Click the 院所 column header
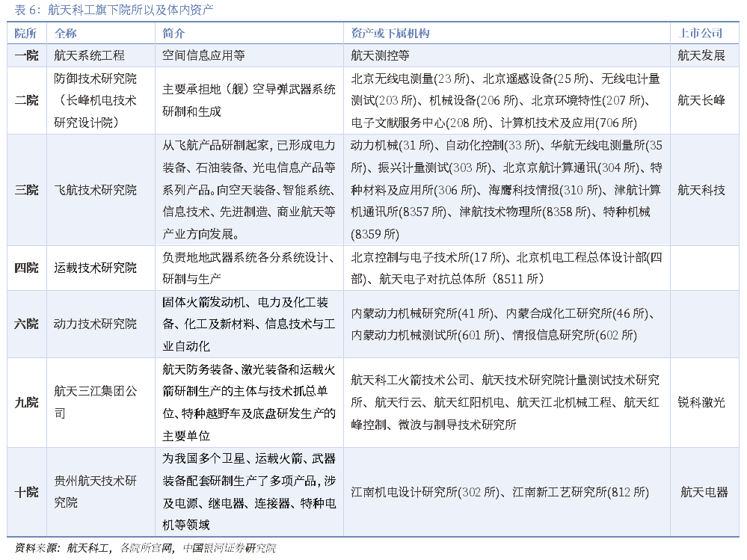Screen dimensions: 747x560 click(25, 34)
